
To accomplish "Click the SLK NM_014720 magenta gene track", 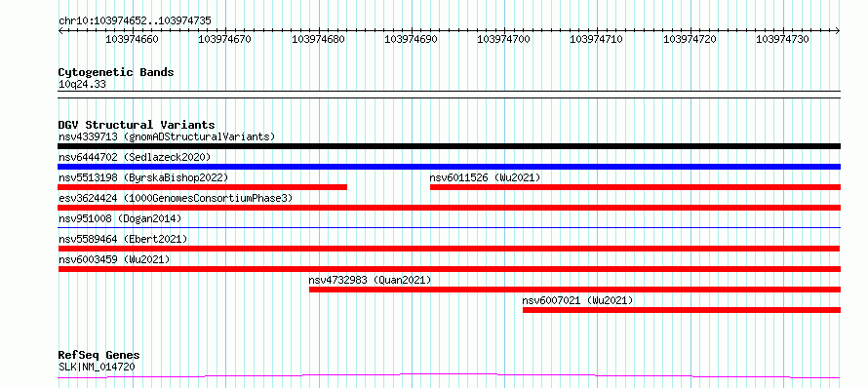I will pyautogui.click(x=449, y=376).
